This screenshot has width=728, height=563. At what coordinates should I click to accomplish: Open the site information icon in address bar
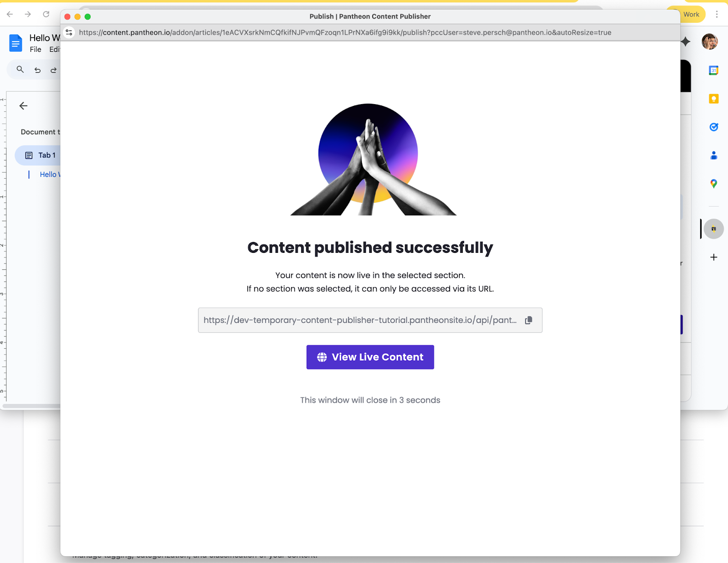pos(69,32)
